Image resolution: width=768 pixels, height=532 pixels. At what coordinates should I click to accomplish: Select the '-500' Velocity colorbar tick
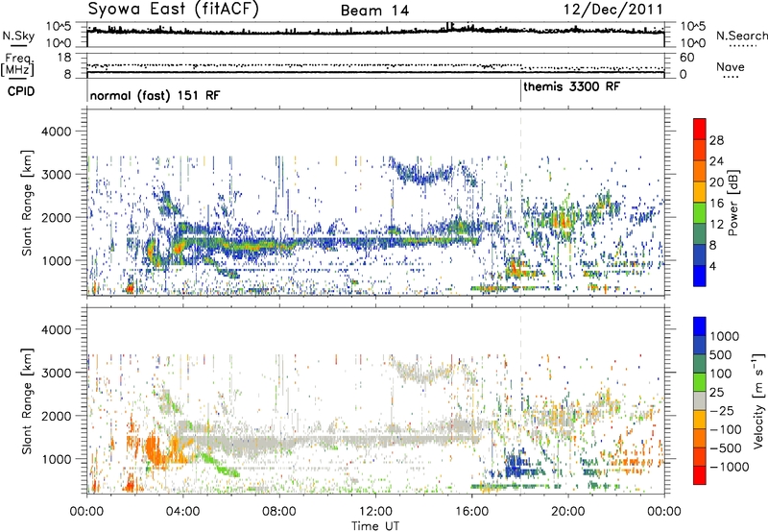(726, 447)
